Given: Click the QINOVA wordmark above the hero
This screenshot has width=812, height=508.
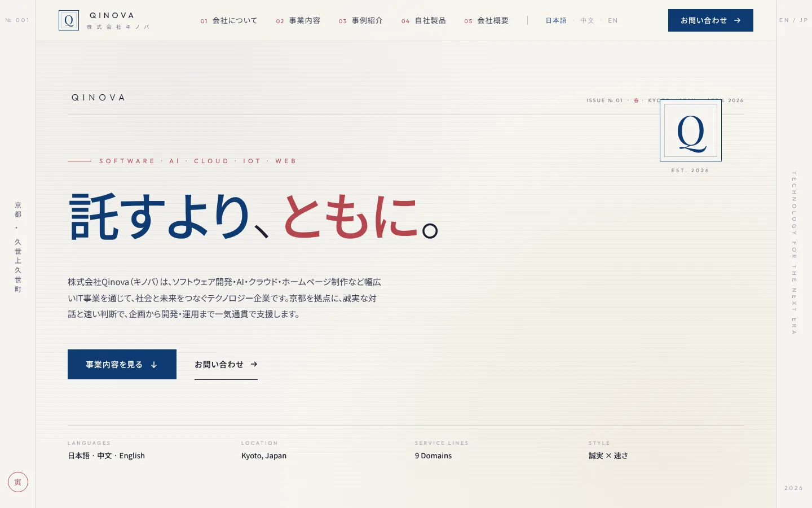Looking at the screenshot, I should [x=98, y=98].
